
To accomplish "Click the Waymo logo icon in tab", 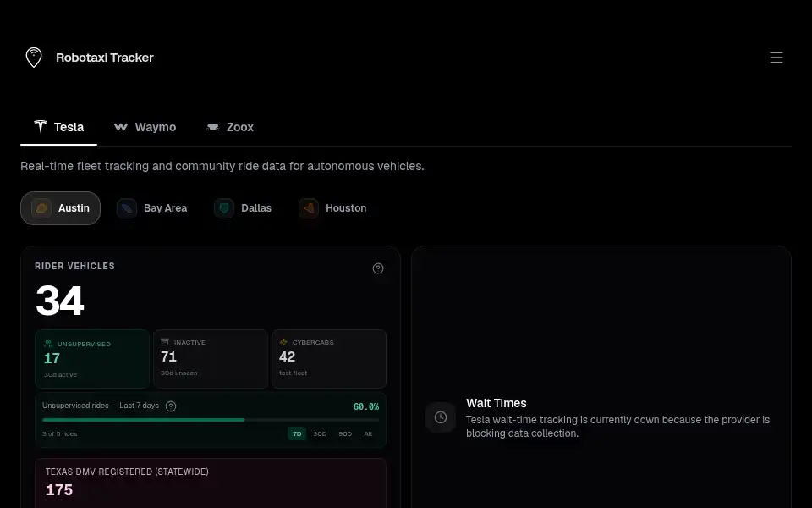I will pos(121,127).
